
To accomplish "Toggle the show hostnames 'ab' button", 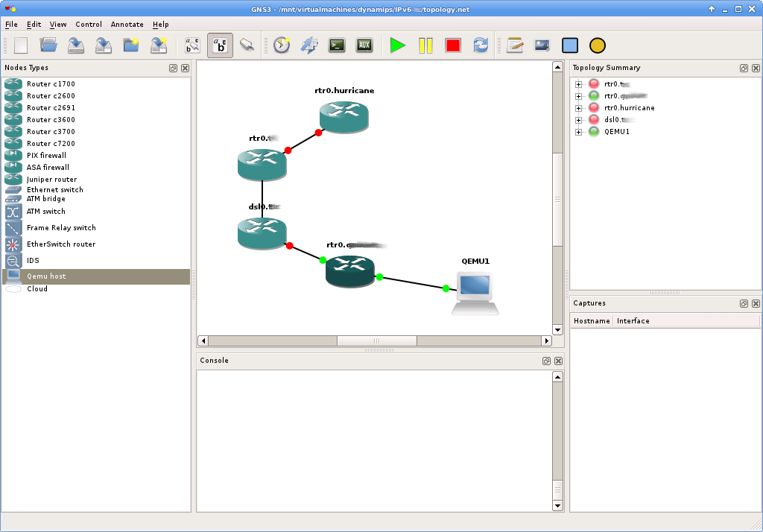I will 220,45.
